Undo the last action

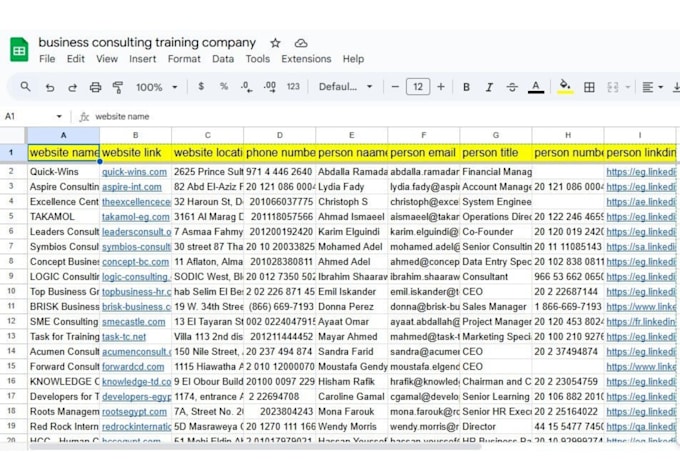coord(50,87)
